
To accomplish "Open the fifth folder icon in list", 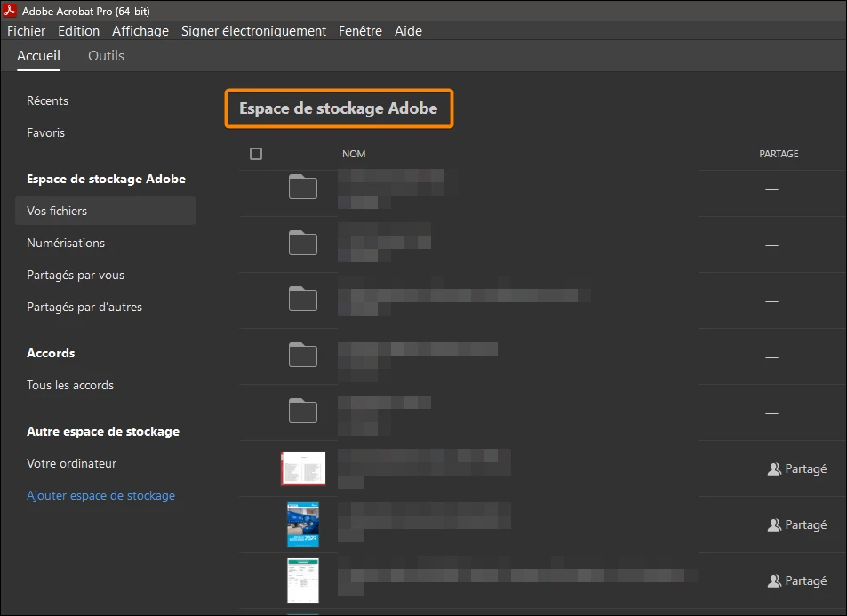I will tap(303, 411).
